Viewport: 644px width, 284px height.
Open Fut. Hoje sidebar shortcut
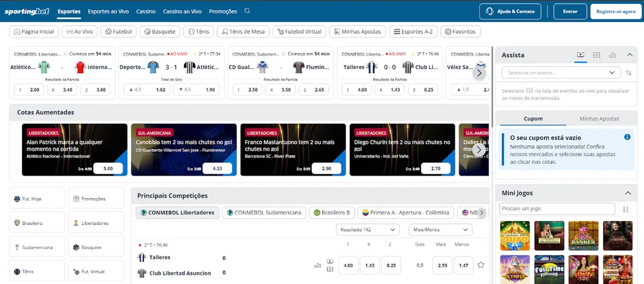(37, 199)
